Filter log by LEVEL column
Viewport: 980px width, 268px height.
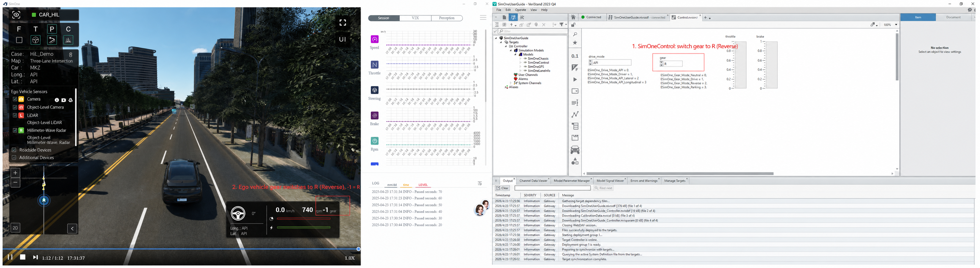click(x=423, y=185)
